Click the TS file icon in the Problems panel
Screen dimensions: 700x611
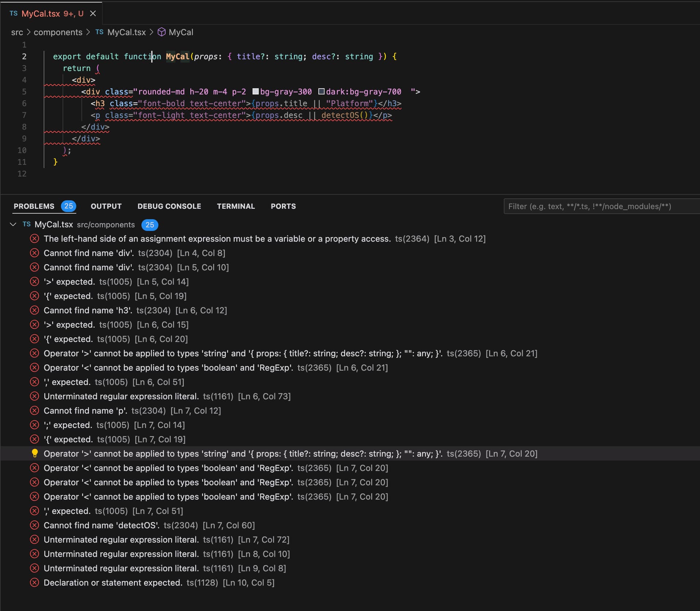[26, 224]
